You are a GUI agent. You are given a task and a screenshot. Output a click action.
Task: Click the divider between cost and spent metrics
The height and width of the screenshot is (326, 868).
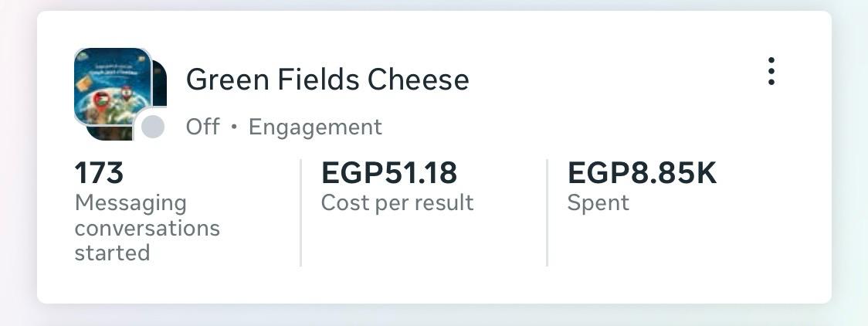(547, 212)
